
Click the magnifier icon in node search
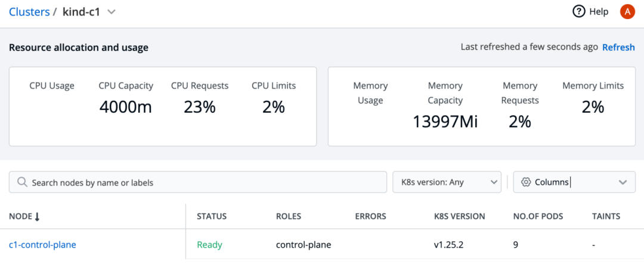pyautogui.click(x=22, y=182)
